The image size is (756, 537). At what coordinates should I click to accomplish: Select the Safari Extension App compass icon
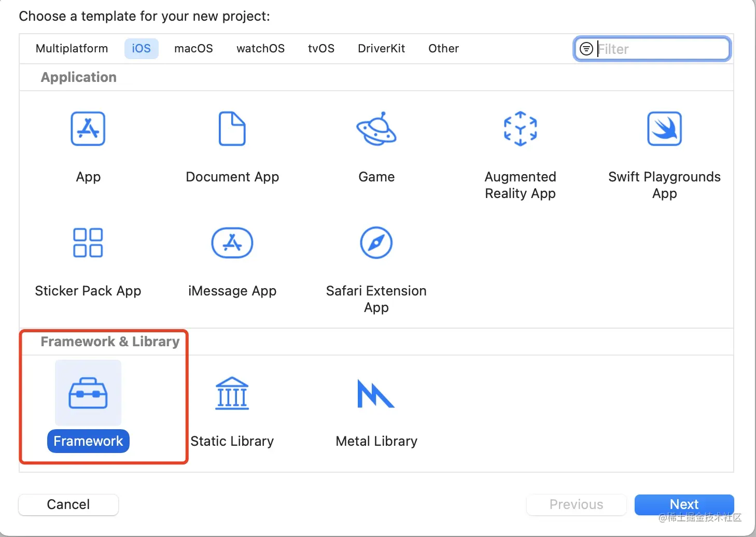click(376, 243)
